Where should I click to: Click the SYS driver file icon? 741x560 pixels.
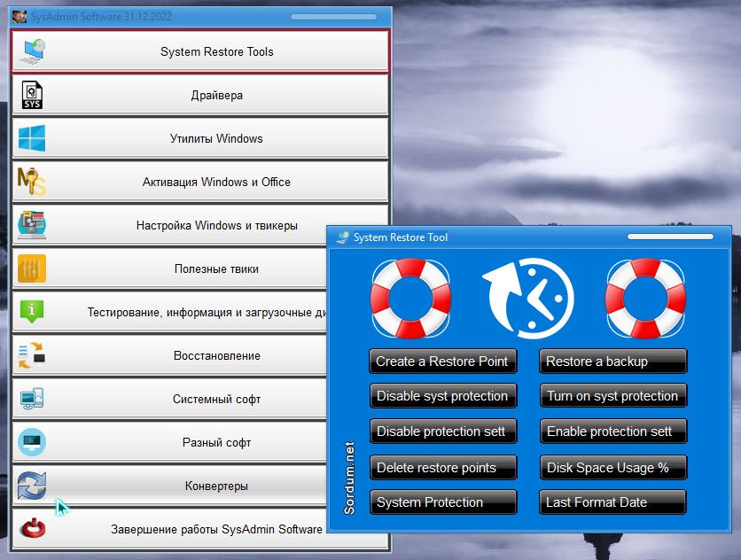point(32,95)
